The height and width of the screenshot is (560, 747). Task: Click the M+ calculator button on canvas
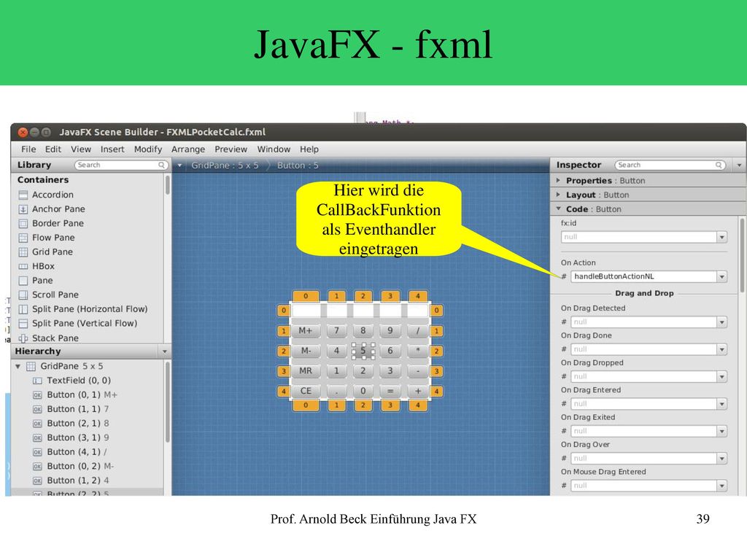pos(306,330)
